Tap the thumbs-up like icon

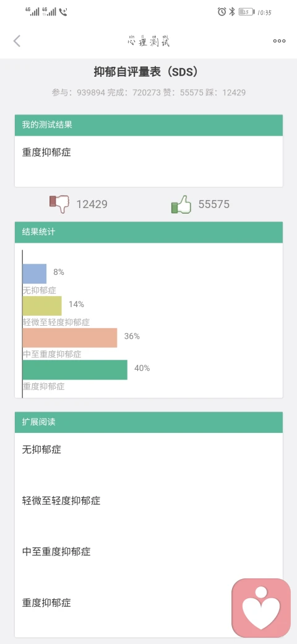point(181,204)
